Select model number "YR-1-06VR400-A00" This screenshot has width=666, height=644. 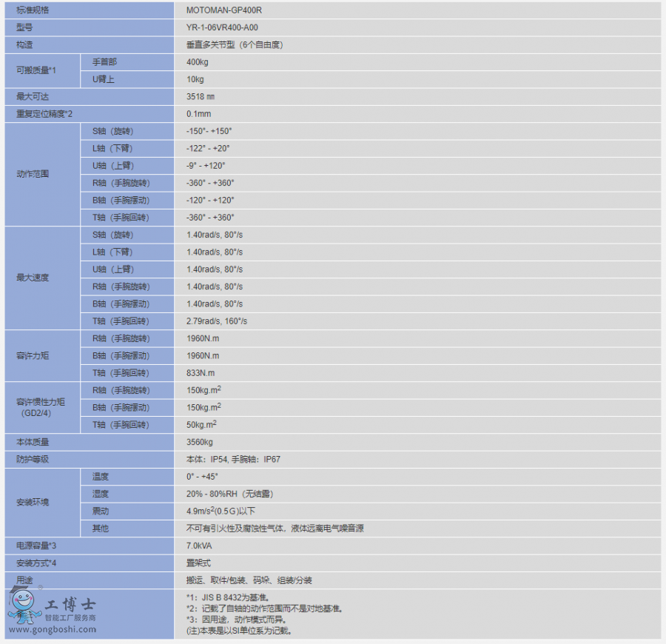coord(222,27)
